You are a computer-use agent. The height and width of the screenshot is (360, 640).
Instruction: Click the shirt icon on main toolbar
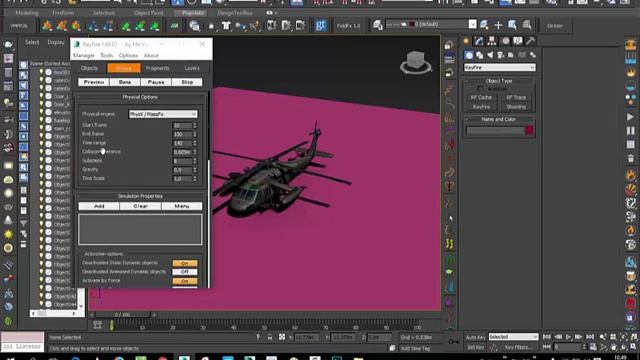226,26
